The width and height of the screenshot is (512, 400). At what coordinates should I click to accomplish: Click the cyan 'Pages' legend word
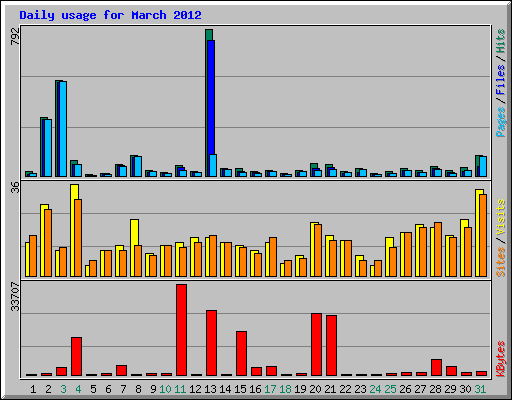(500, 122)
